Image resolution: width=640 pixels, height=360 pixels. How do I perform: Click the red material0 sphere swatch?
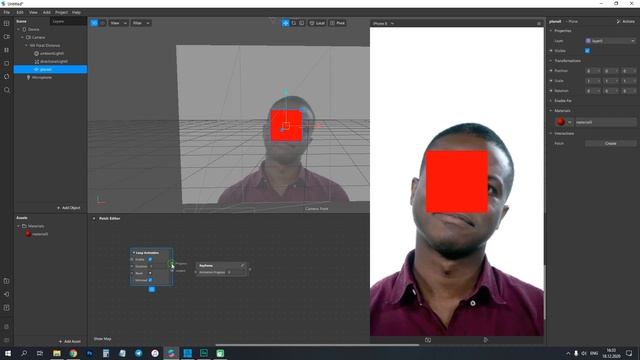560,122
